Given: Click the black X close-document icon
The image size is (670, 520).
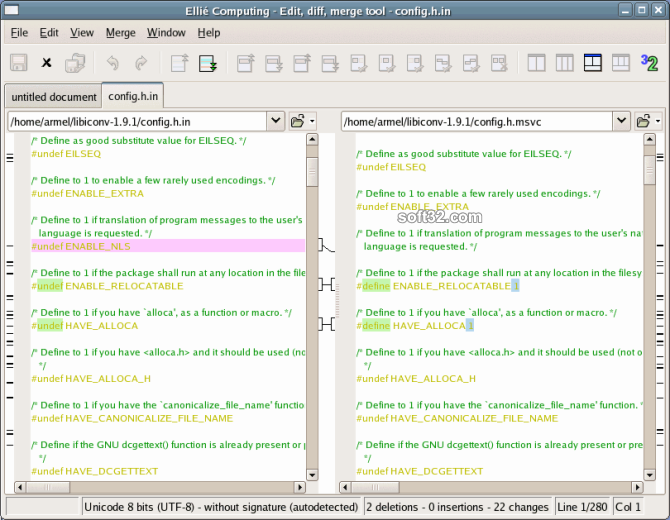Looking at the screenshot, I should tap(46, 63).
